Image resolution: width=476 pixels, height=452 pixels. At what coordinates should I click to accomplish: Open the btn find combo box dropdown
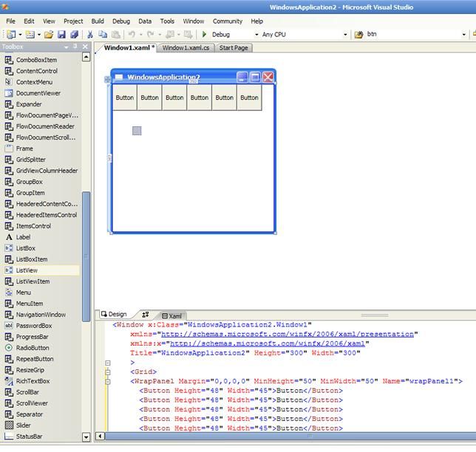pyautogui.click(x=464, y=35)
